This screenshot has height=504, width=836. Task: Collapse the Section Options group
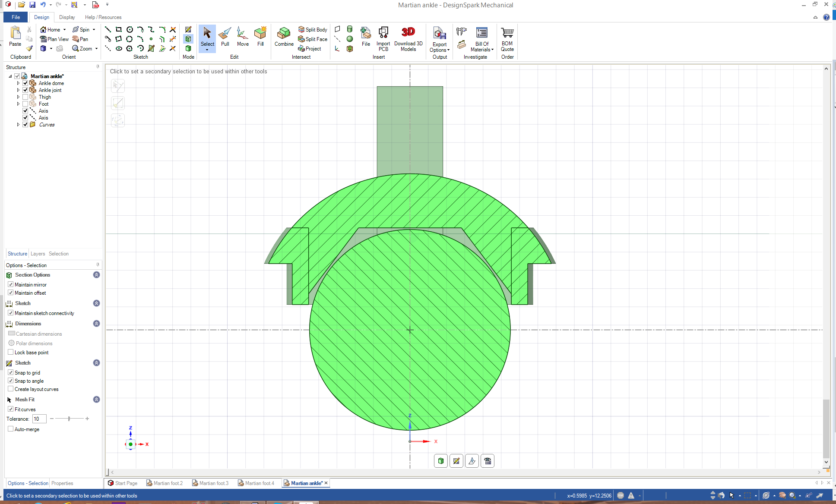(x=97, y=275)
